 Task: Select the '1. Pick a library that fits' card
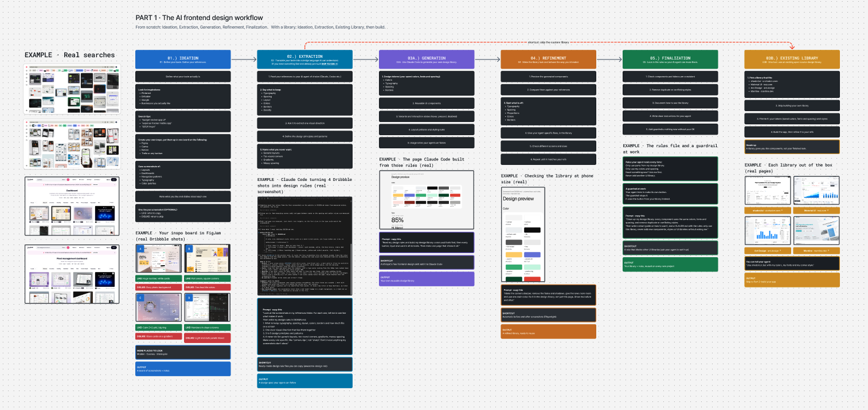pyautogui.click(x=792, y=84)
